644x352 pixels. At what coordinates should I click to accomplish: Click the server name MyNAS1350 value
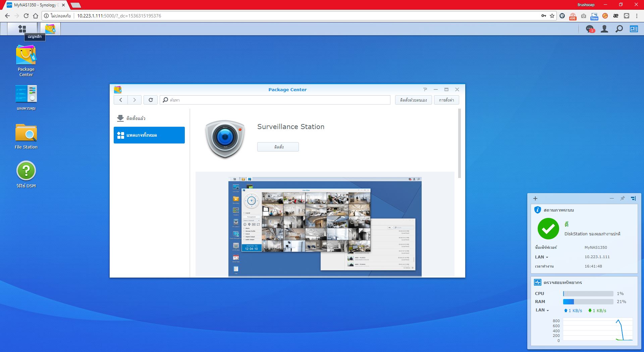click(x=596, y=247)
